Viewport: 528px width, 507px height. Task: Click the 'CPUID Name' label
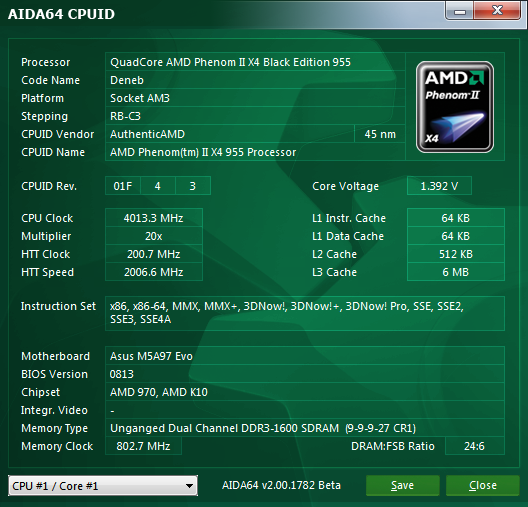[x=53, y=152]
